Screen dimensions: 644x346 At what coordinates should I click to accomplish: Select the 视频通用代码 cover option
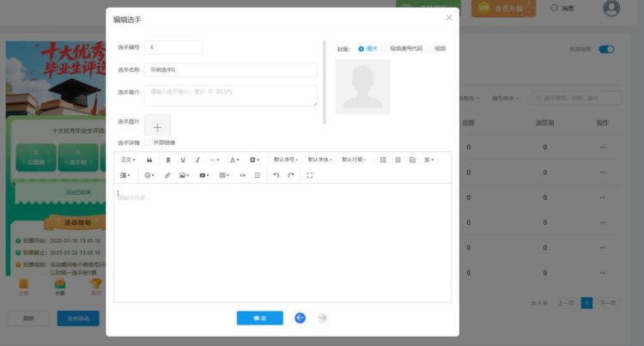385,49
